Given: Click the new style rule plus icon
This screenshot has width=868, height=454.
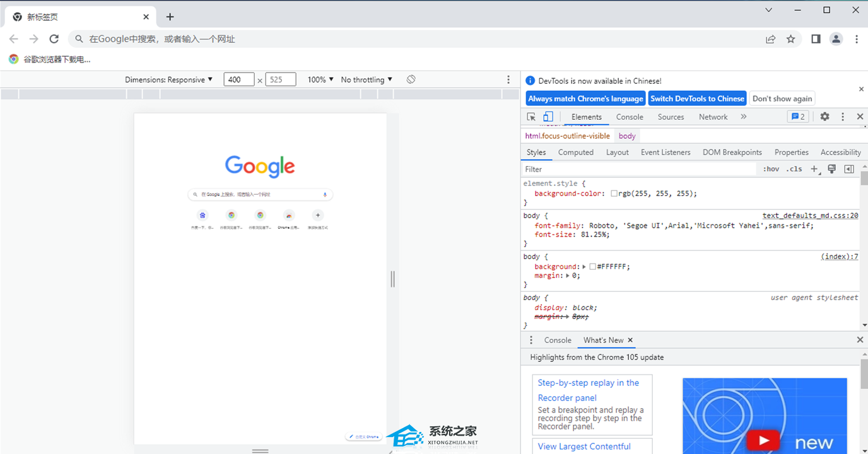Looking at the screenshot, I should click(x=814, y=169).
